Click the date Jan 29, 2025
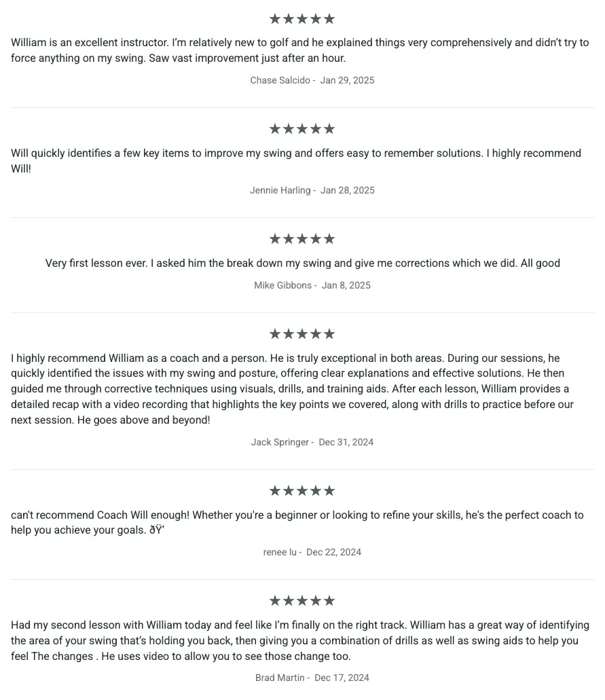Viewport: 605px width, 700px height. coord(348,80)
